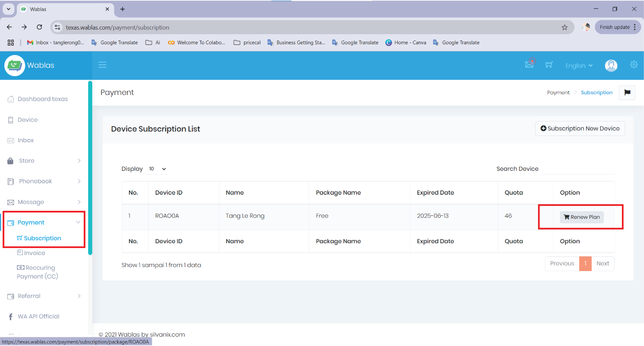
Task: Click the black flag icon button
Action: 627,92
